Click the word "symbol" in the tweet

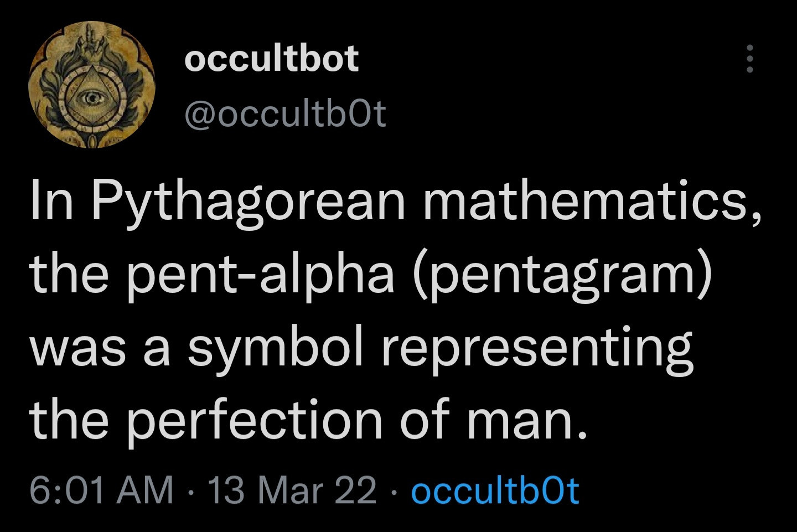pos(275,350)
